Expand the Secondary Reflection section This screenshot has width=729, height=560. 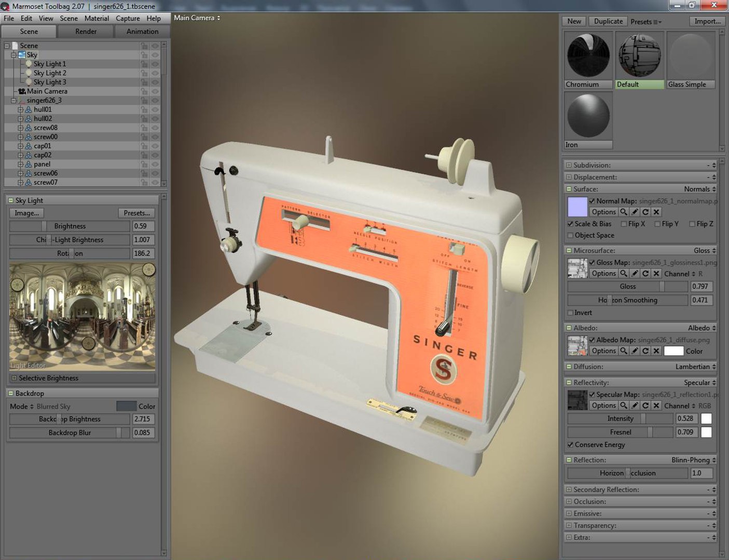(x=569, y=489)
